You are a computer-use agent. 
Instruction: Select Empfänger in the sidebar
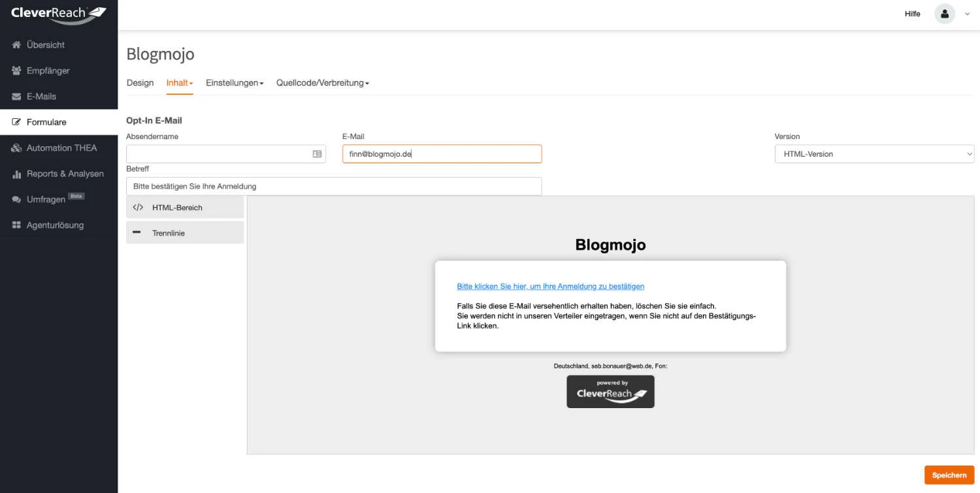tap(48, 71)
